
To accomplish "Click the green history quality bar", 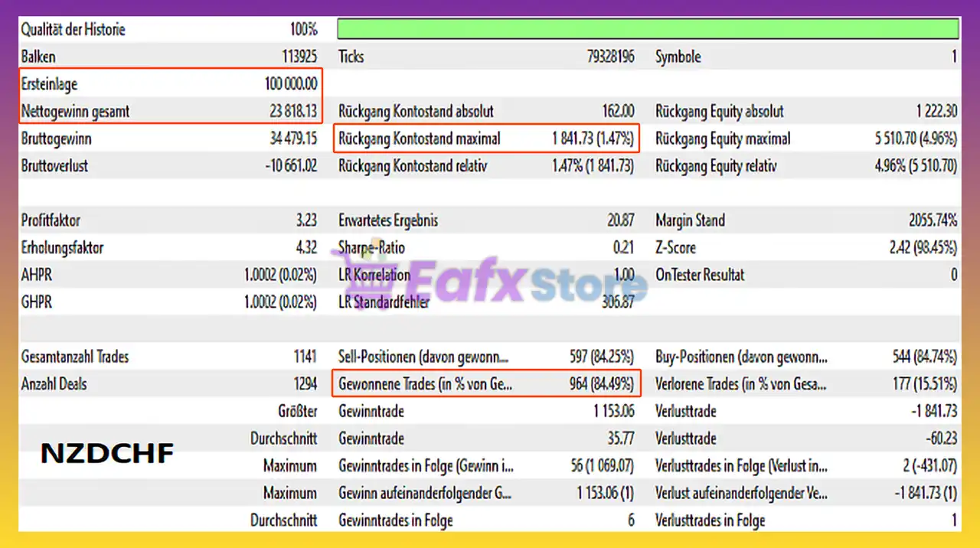I will pos(648,29).
